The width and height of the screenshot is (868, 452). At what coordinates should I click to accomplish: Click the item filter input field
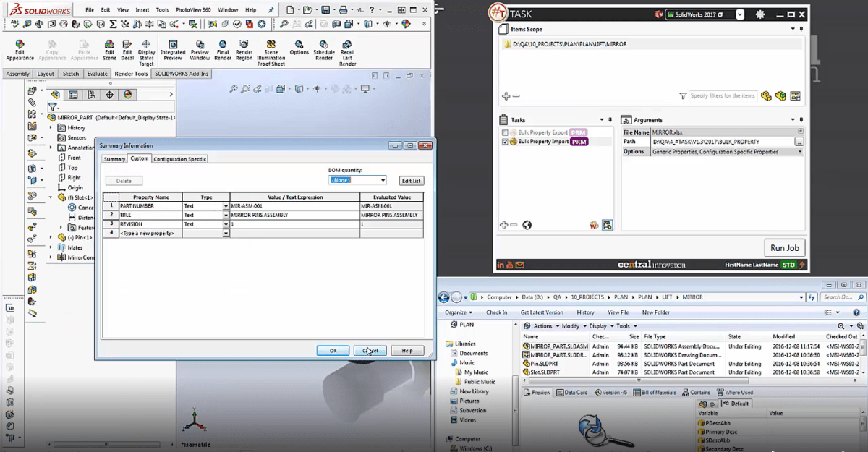(722, 96)
